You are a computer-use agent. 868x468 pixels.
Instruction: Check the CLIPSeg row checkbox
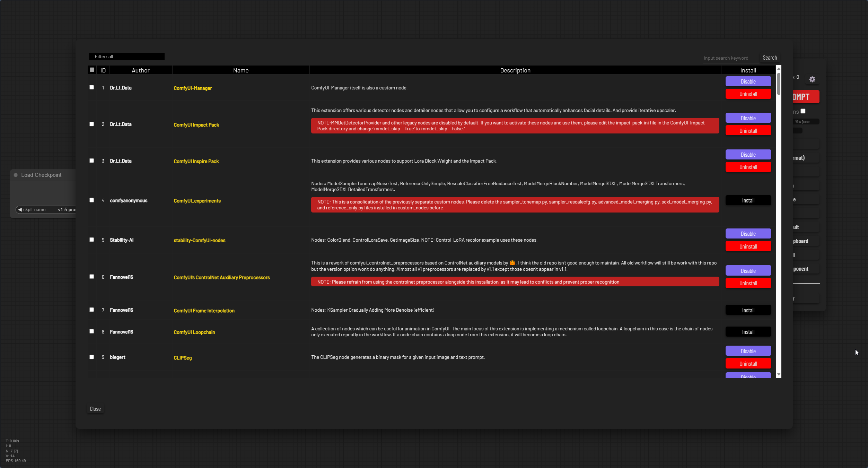(x=92, y=357)
